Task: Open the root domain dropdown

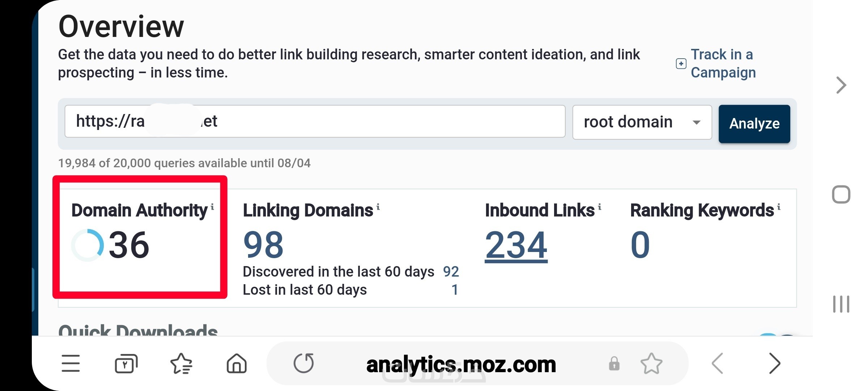Action: (x=642, y=122)
